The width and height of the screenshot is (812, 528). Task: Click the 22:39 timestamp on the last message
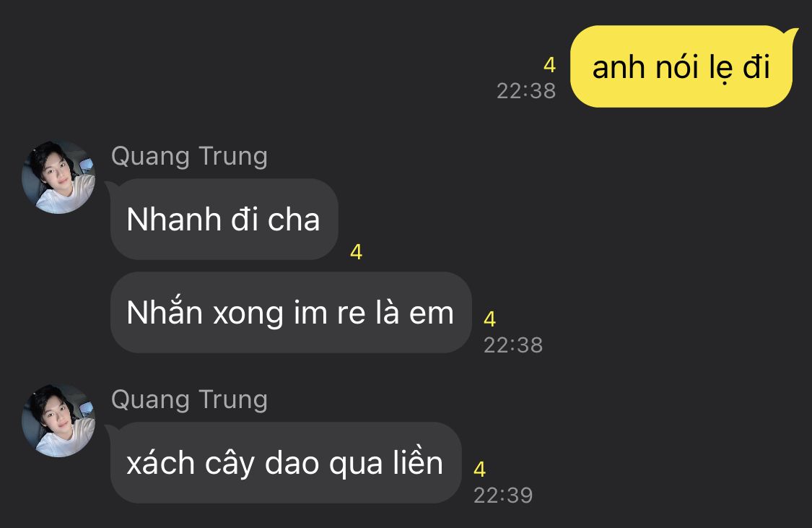[x=503, y=495]
